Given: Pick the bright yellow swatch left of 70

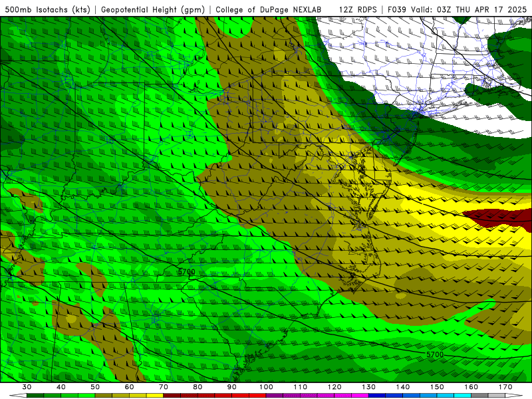Looking at the screenshot, I should [155, 396].
